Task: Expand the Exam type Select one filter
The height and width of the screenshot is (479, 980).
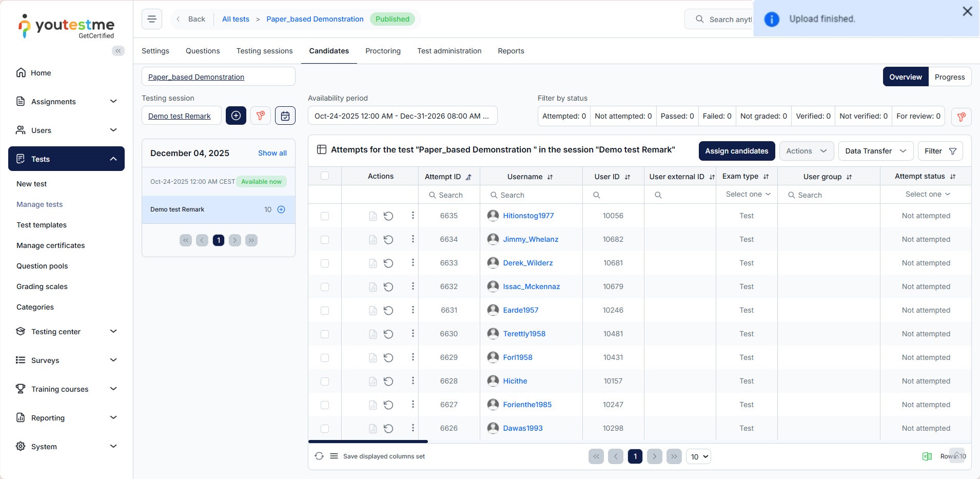Action: point(747,195)
